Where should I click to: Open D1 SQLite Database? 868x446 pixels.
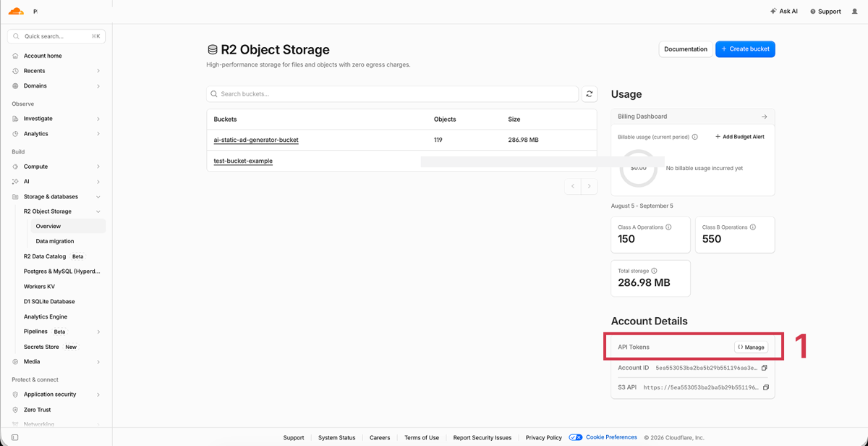click(49, 301)
